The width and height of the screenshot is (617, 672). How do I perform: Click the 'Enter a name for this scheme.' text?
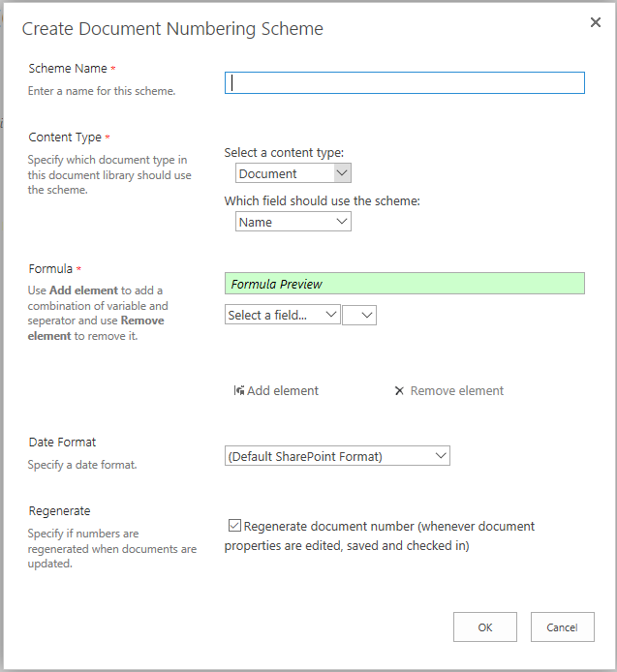point(102,91)
